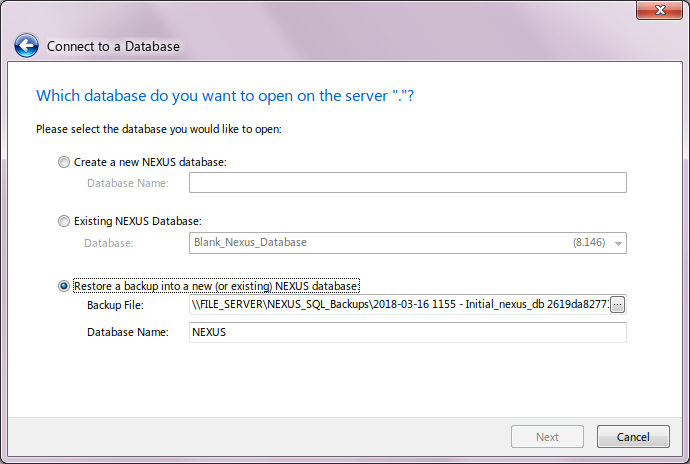Image resolution: width=690 pixels, height=464 pixels.
Task: Click the 'Restore a backup into a new' label
Action: click(216, 286)
